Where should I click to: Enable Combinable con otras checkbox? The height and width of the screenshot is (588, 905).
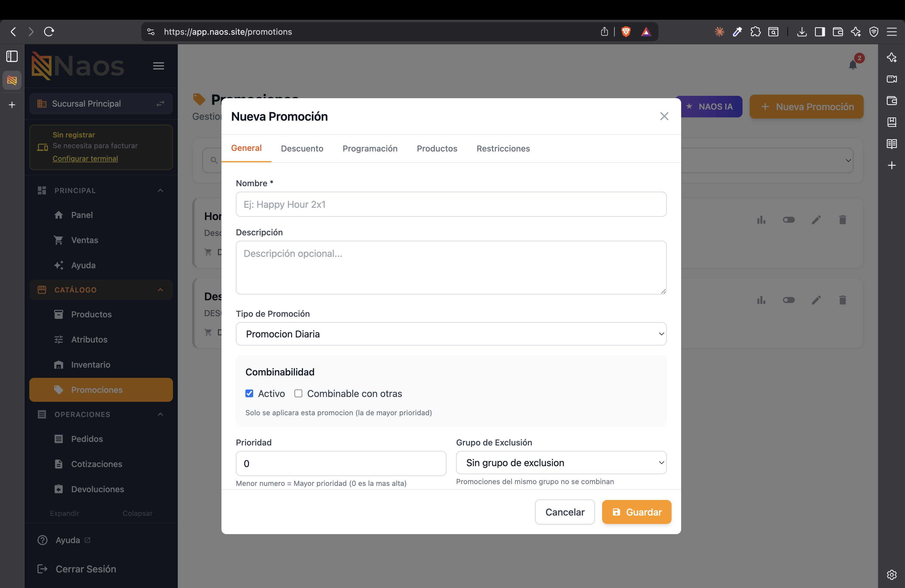point(298,393)
